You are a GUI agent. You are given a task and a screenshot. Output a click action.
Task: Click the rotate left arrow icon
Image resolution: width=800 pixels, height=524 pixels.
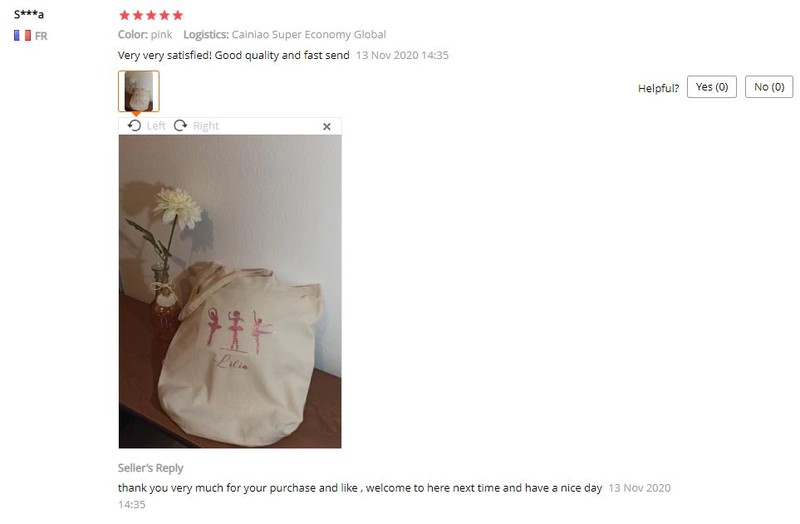(x=134, y=126)
